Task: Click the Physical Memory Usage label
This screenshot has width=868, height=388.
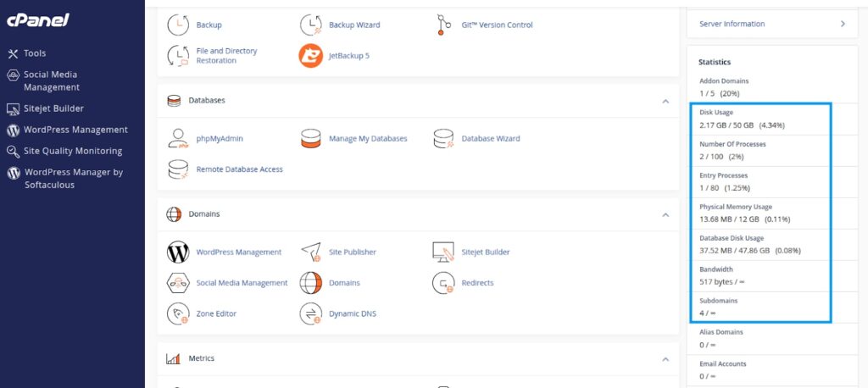Action: click(735, 207)
